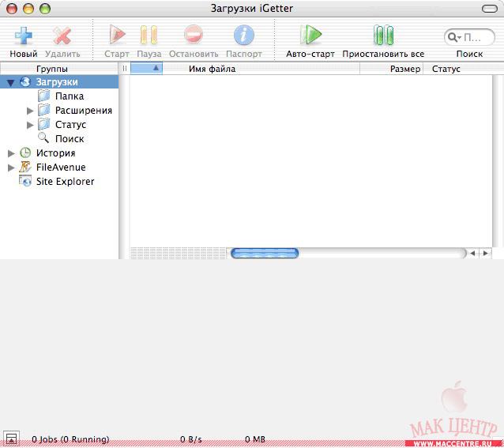Click the 0 Jobs (0 Running) status text

point(70,439)
